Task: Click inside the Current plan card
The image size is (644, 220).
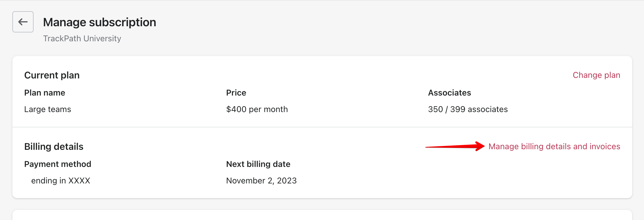Action: (322, 91)
